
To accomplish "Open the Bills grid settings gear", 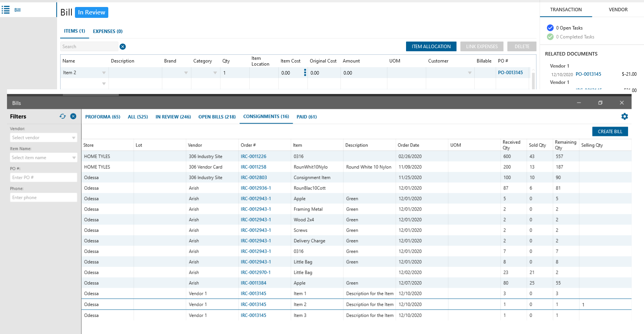I will (x=624, y=117).
